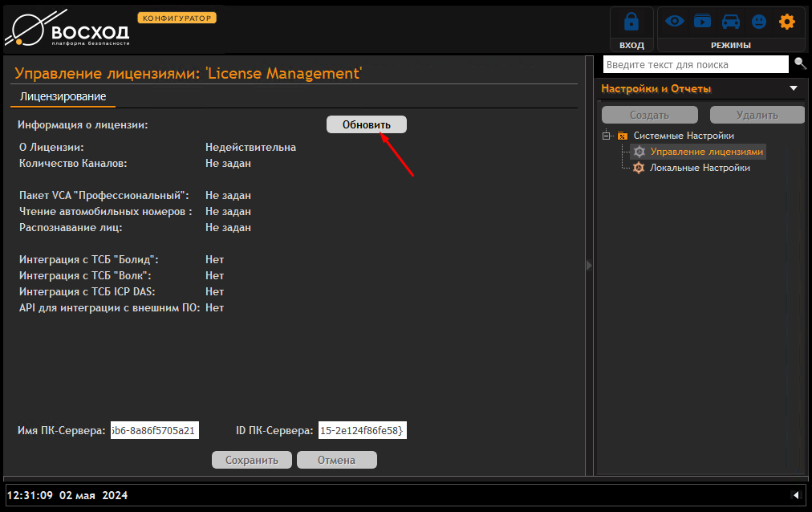Switch to the eye monitoring mode
Image resolution: width=812 pixels, height=512 pixels.
coord(674,22)
